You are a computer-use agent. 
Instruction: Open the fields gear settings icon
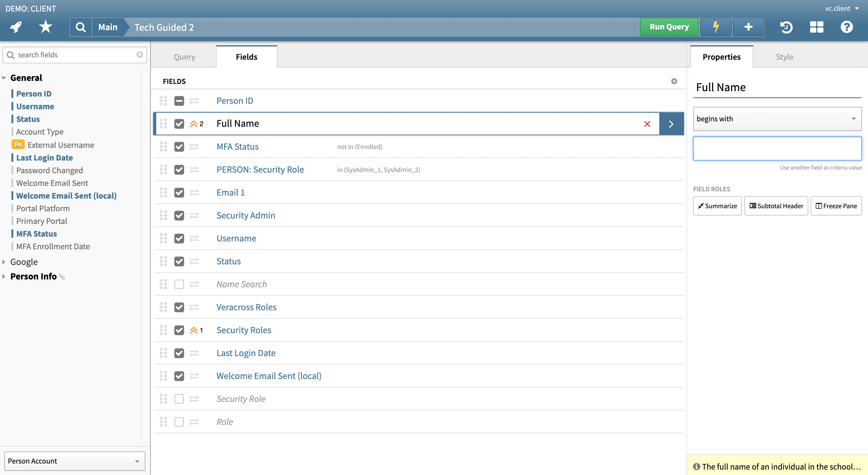click(674, 81)
